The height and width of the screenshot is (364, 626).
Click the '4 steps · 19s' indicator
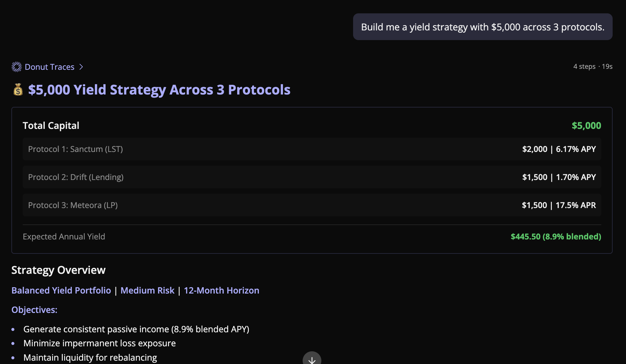click(x=593, y=66)
